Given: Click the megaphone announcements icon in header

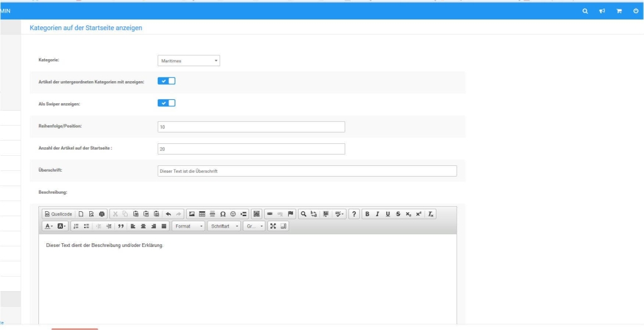Looking at the screenshot, I should click(x=602, y=11).
